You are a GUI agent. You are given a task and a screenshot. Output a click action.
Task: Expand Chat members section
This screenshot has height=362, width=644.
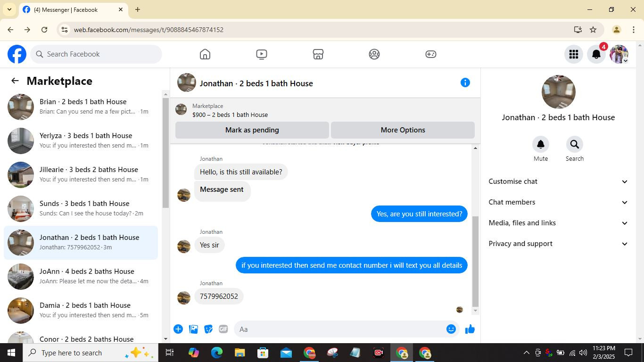[x=558, y=202]
